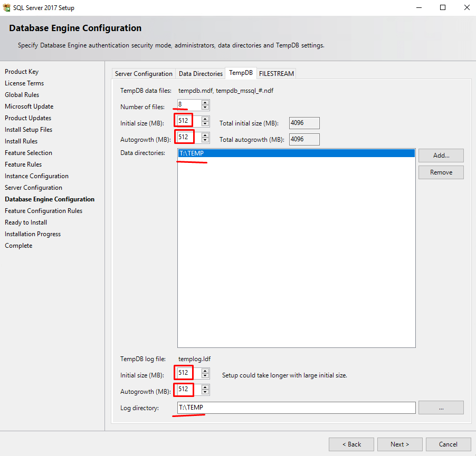
Task: Decrease TempDB data autogrowth spinner
Action: 205,140
